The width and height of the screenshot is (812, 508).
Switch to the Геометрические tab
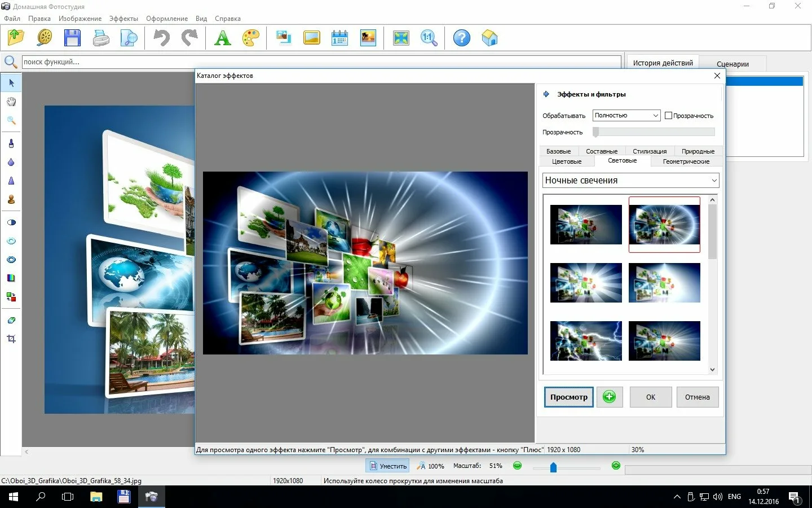[x=686, y=161]
